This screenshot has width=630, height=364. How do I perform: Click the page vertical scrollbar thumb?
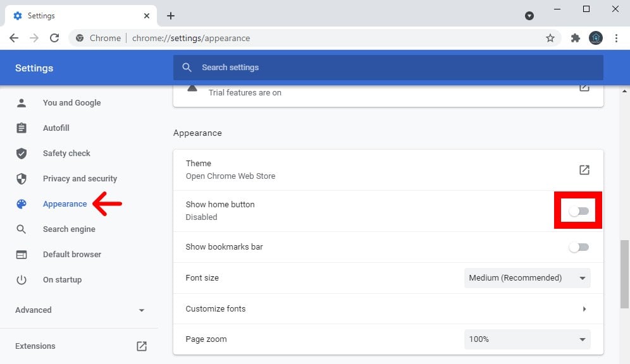[x=624, y=272]
